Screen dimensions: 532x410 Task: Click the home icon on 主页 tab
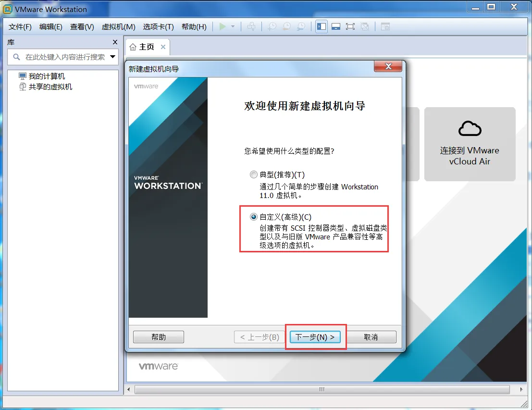tap(133, 47)
